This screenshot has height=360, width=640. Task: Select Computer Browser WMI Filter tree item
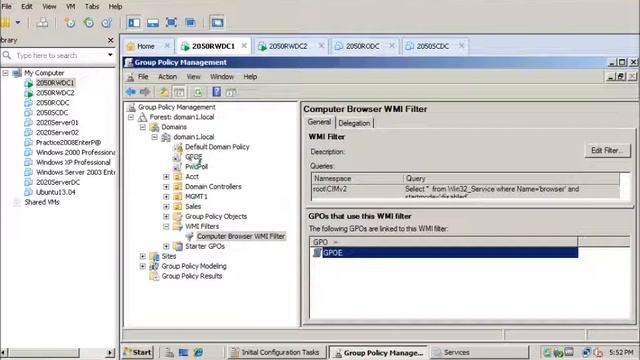click(241, 236)
